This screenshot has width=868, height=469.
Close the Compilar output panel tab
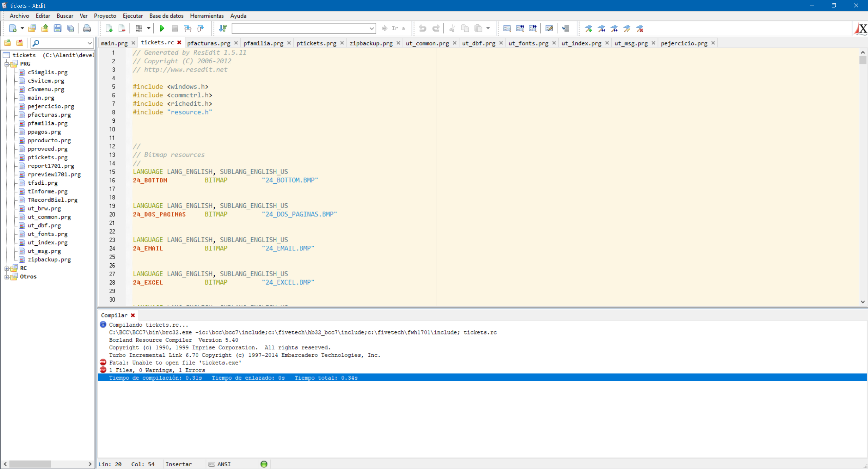point(133,315)
